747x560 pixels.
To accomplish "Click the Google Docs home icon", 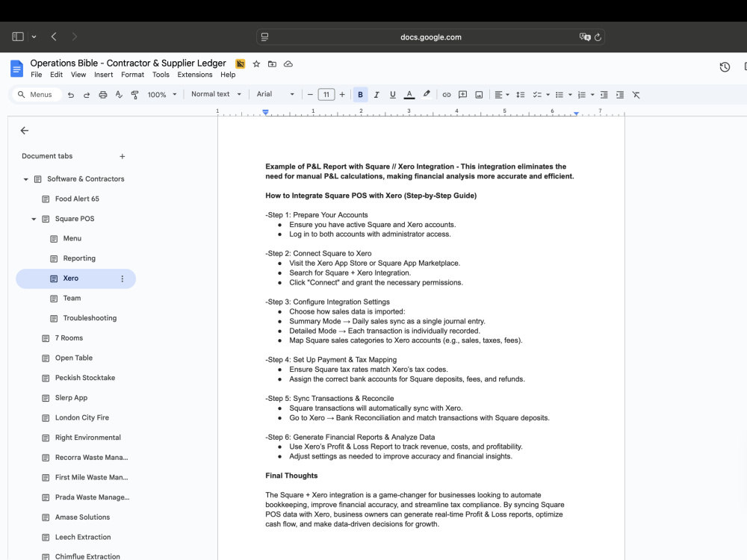I will (16, 69).
